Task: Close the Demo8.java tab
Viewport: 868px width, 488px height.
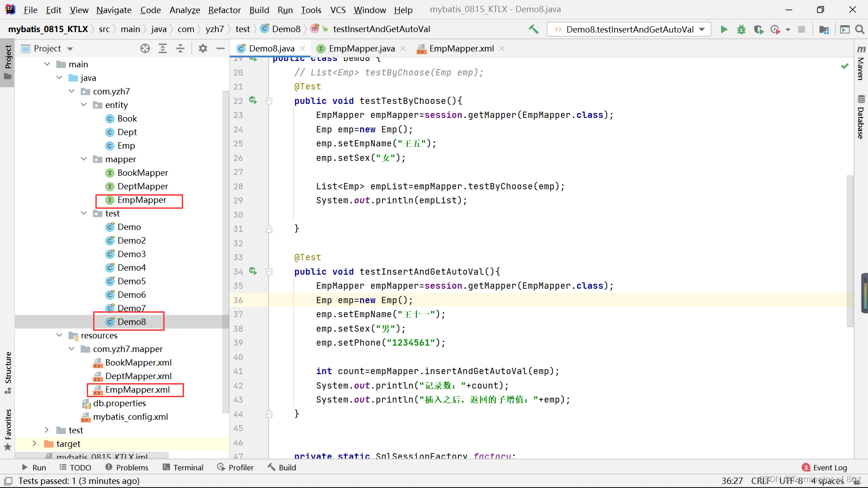Action: [302, 48]
